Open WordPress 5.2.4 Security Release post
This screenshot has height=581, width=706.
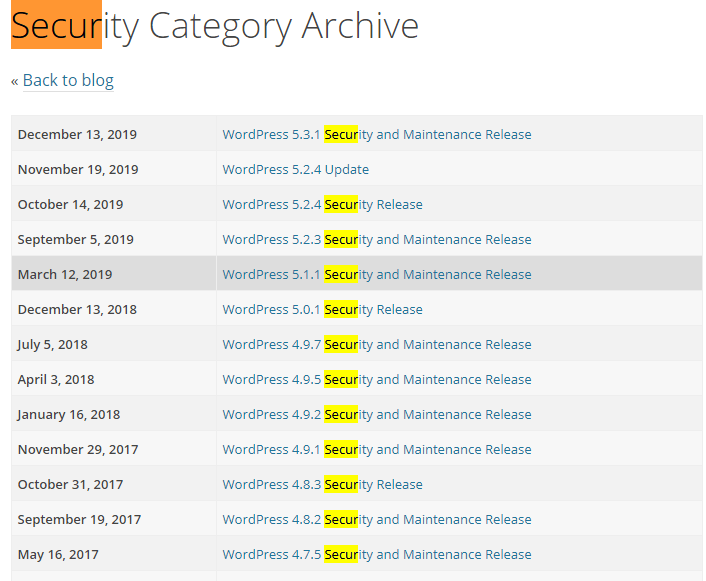click(x=322, y=204)
